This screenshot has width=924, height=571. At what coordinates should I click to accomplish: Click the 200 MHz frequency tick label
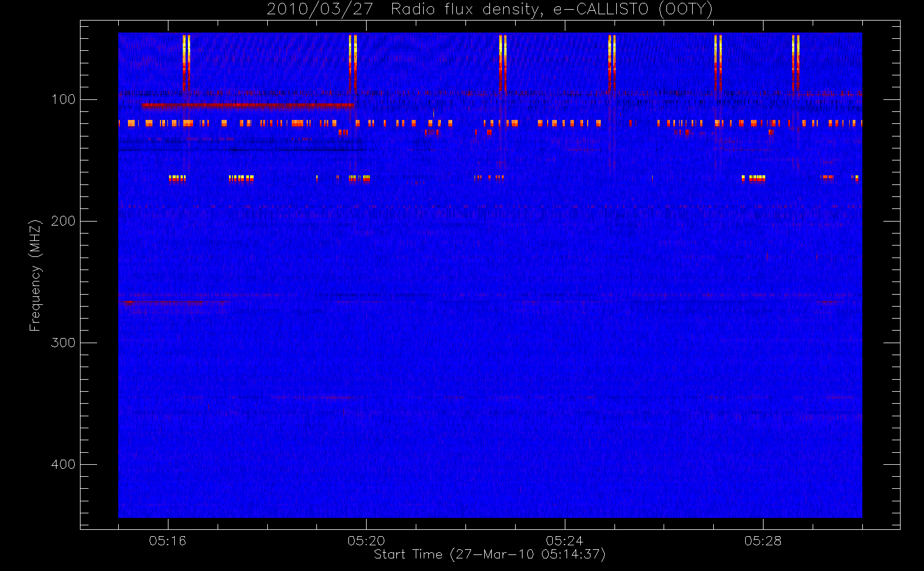(63, 221)
